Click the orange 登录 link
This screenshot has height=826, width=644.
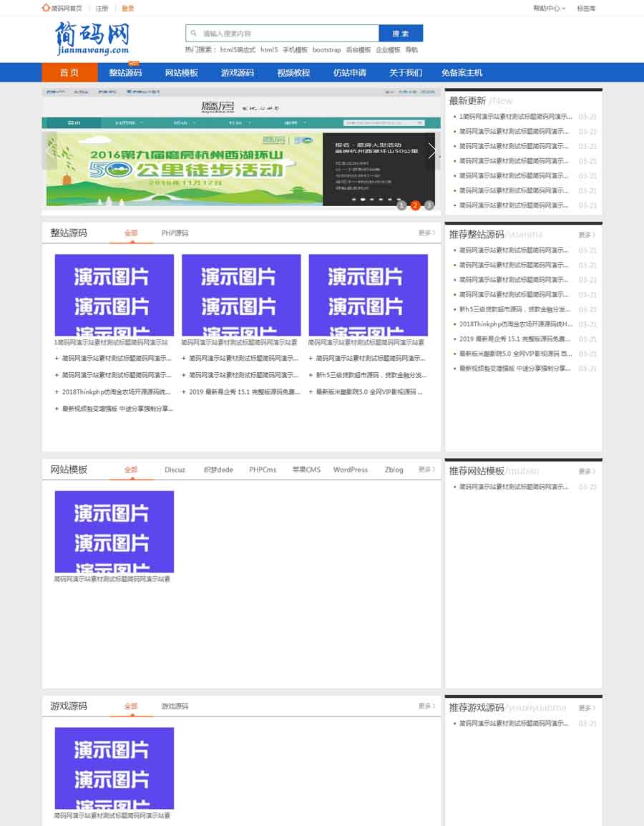pos(127,9)
